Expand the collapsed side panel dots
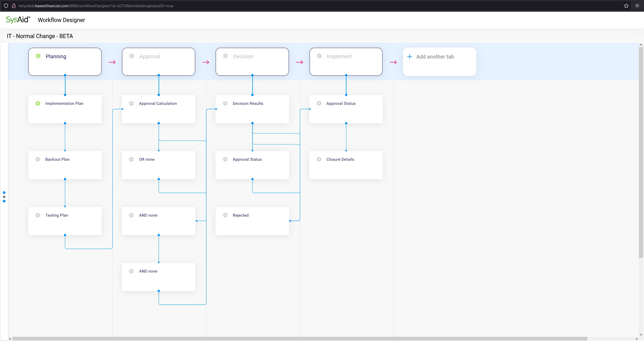Viewport: 644px width, 344px height. point(4,197)
